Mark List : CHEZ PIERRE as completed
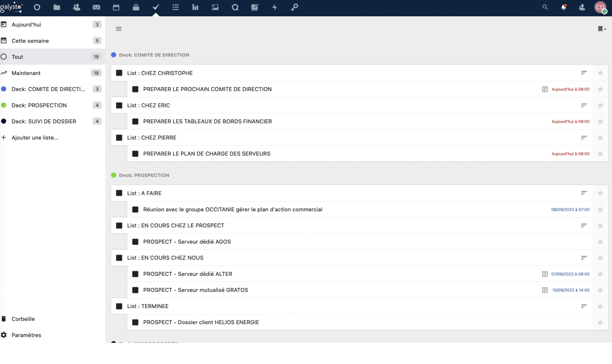The height and width of the screenshot is (364, 612). click(119, 138)
